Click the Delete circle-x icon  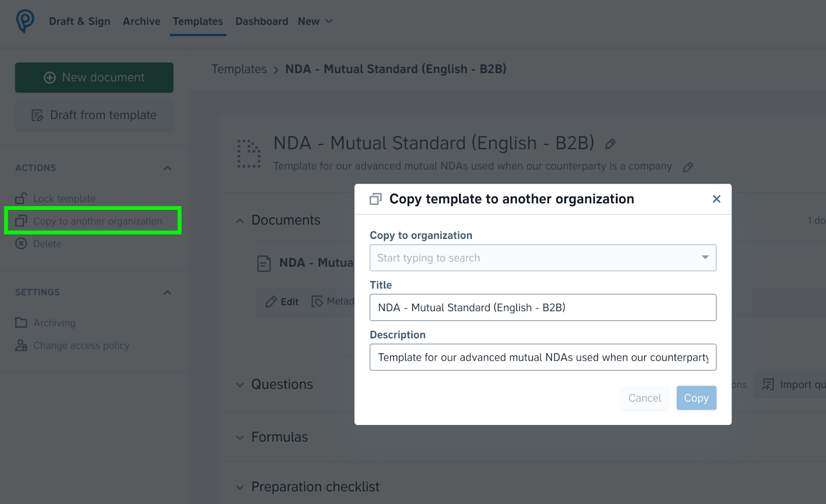[21, 243]
